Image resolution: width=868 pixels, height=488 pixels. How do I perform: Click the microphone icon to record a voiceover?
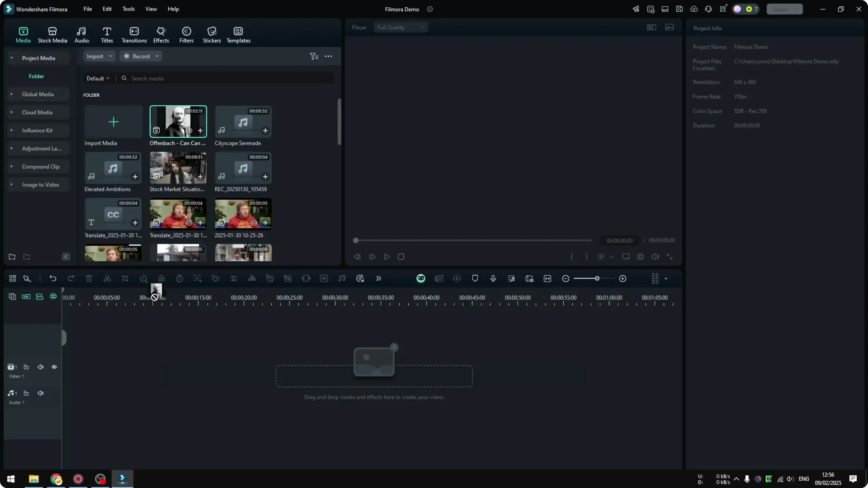click(x=493, y=278)
